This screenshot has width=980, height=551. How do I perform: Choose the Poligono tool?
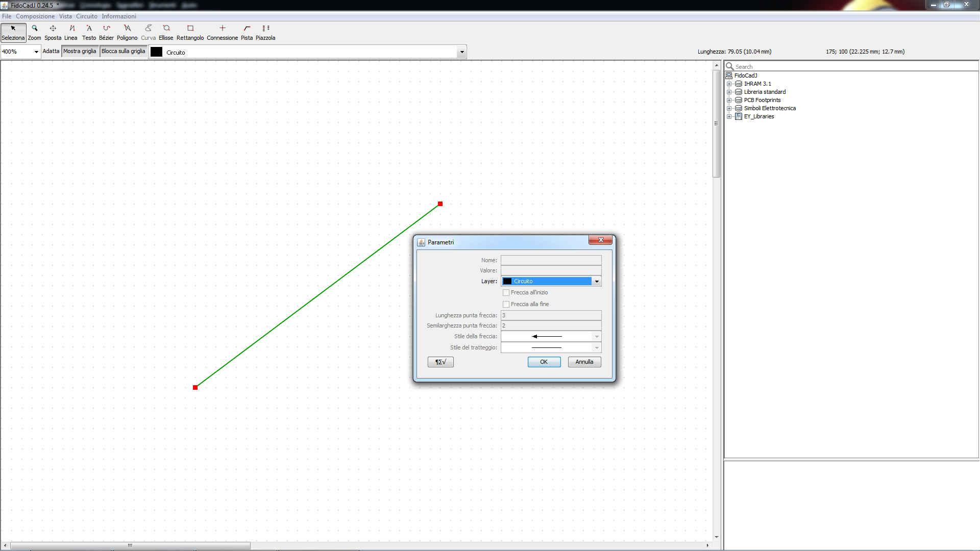(x=127, y=32)
